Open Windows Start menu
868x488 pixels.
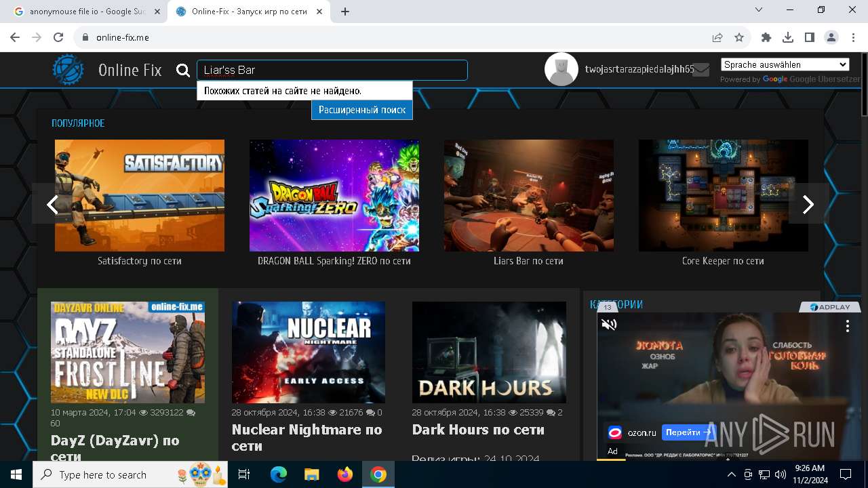[16, 474]
